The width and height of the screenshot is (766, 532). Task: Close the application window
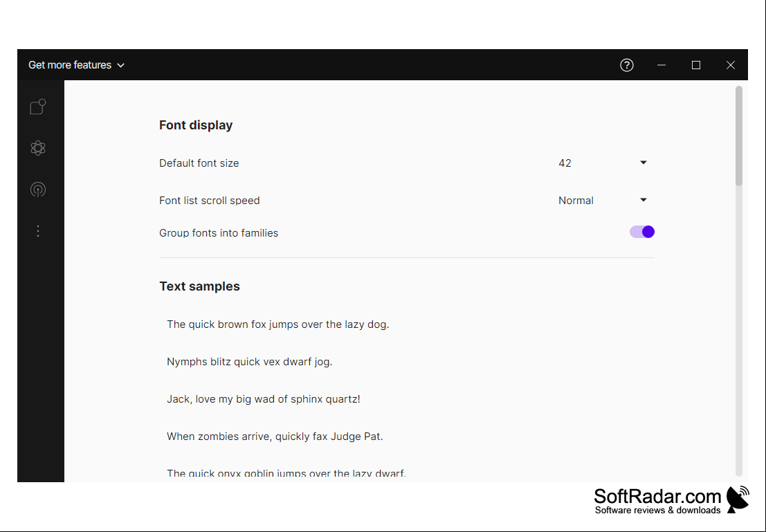(730, 65)
